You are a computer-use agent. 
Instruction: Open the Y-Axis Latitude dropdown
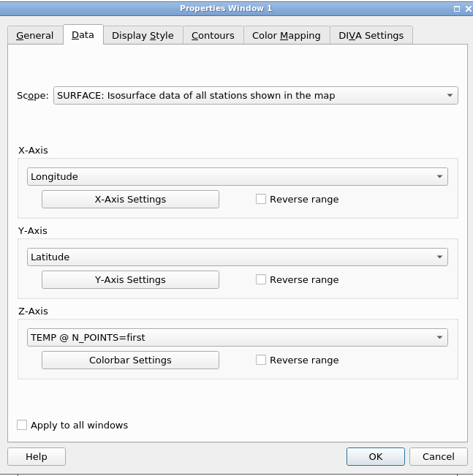point(238,257)
